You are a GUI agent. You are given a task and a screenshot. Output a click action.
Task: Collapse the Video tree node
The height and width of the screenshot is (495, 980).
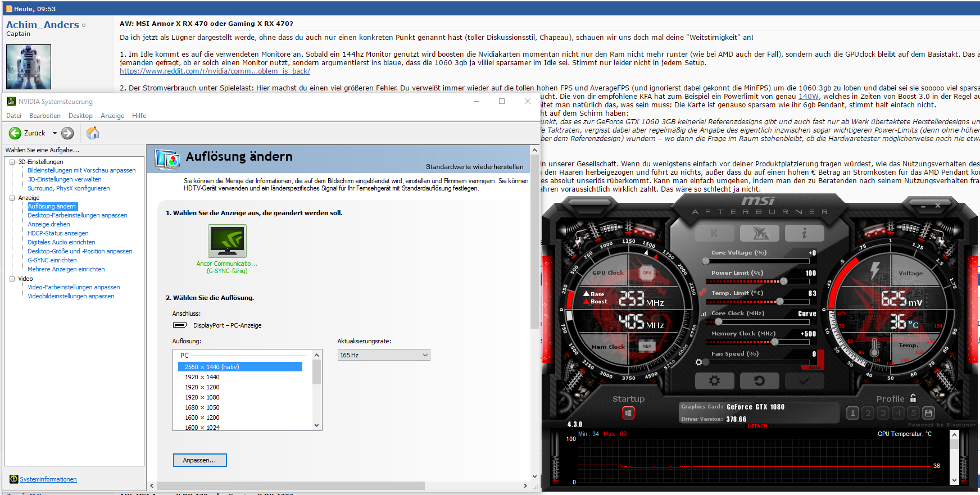click(x=12, y=279)
